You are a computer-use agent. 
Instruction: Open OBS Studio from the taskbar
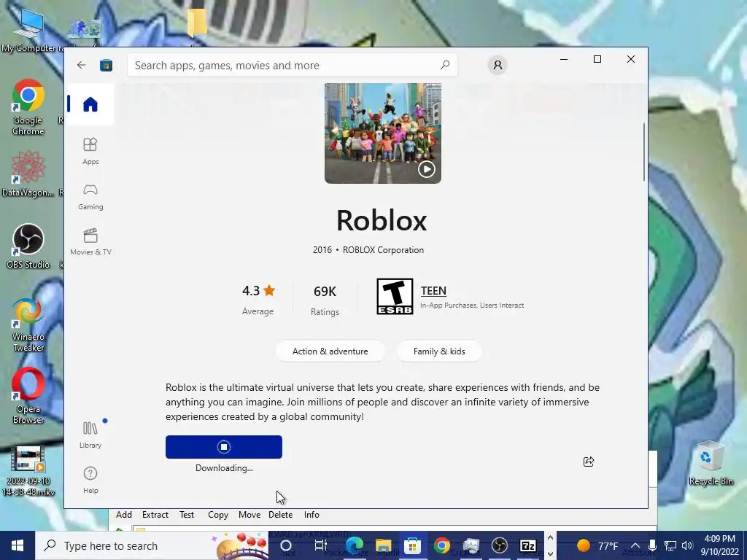[499, 545]
